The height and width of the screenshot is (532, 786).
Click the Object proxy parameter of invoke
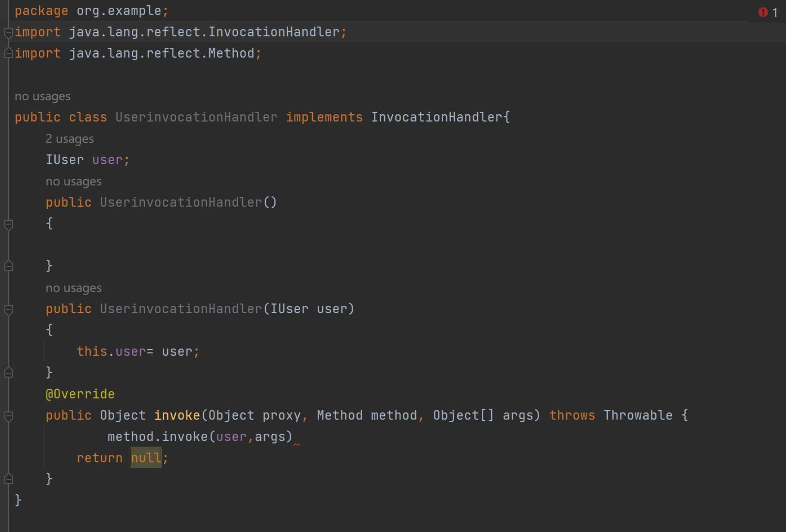tap(254, 415)
